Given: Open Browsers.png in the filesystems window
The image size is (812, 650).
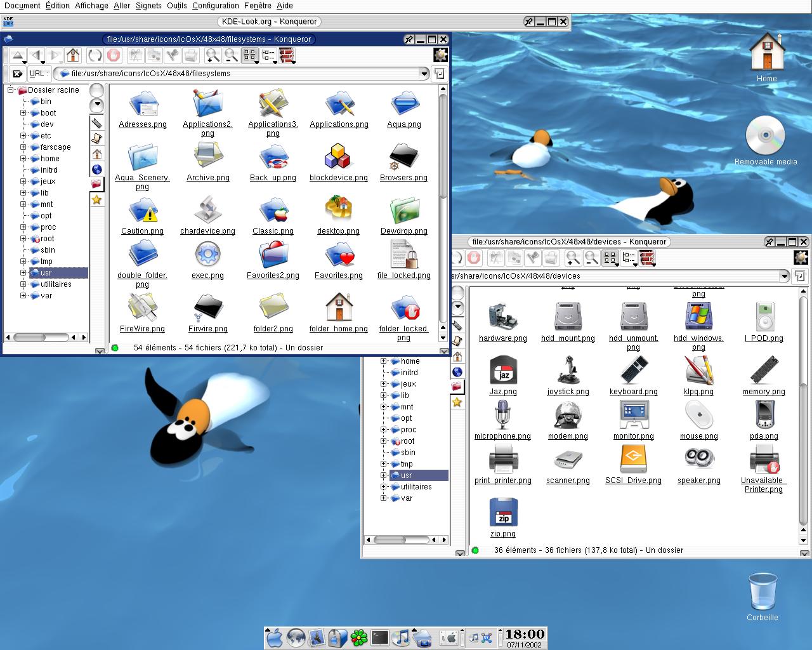Looking at the screenshot, I should pos(403,162).
